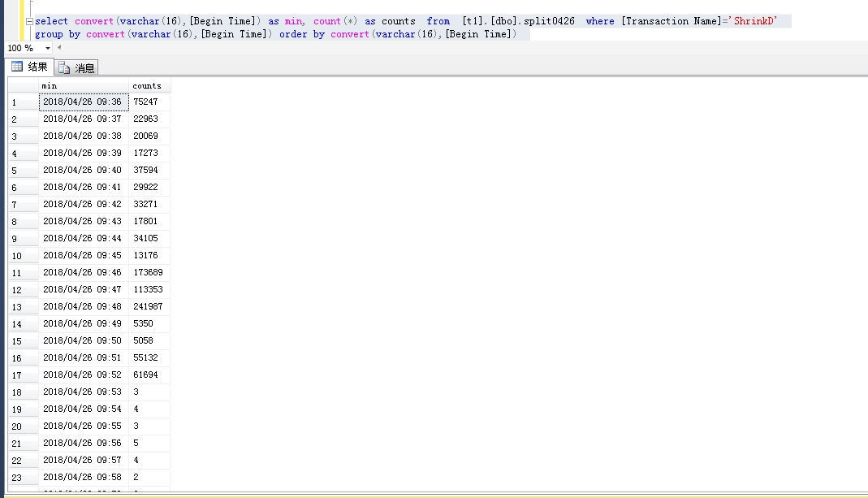The width and height of the screenshot is (868, 498).
Task: Click count value 13176
Action: pos(149,255)
